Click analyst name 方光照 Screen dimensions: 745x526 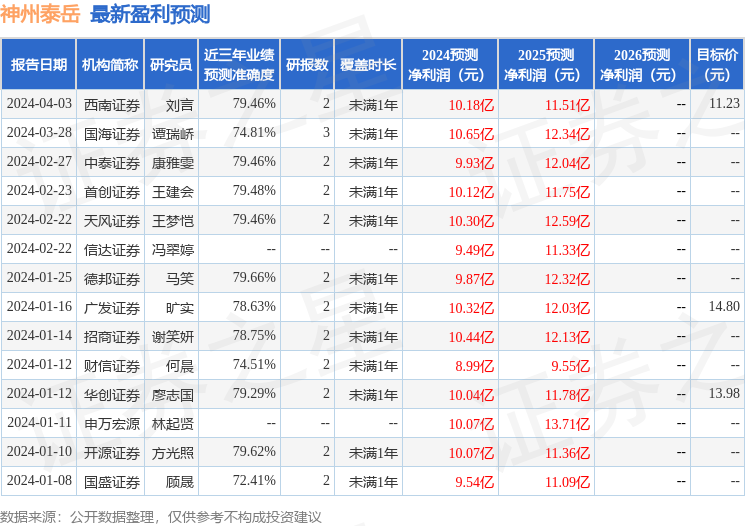point(173,453)
